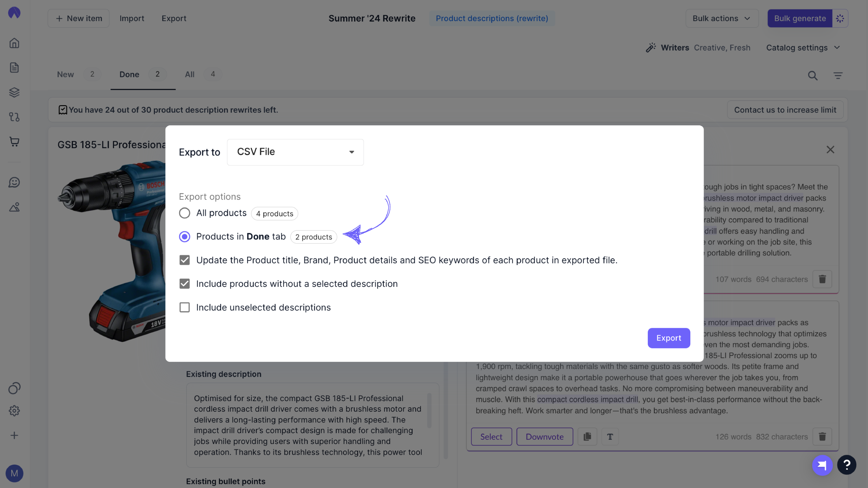Image resolution: width=868 pixels, height=488 pixels.
Task: Open the shopping cart sidebar icon
Action: pyautogui.click(x=14, y=141)
